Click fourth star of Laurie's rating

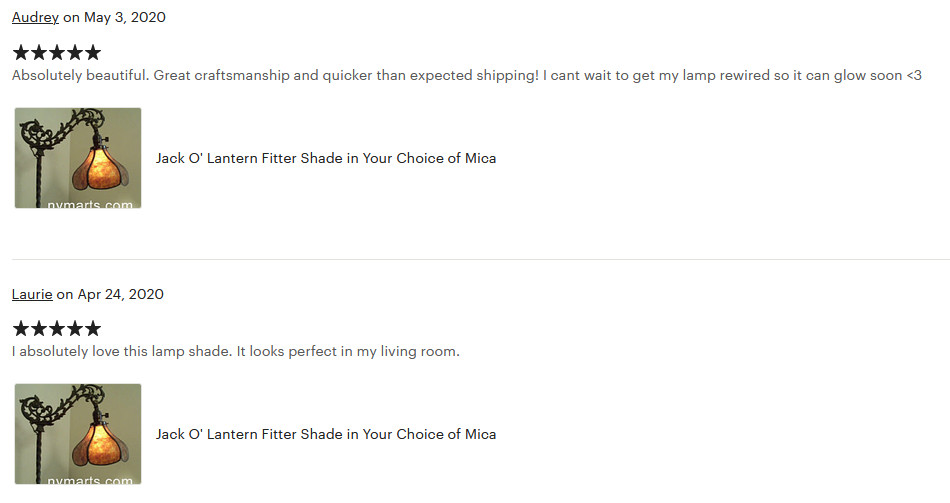(x=75, y=329)
